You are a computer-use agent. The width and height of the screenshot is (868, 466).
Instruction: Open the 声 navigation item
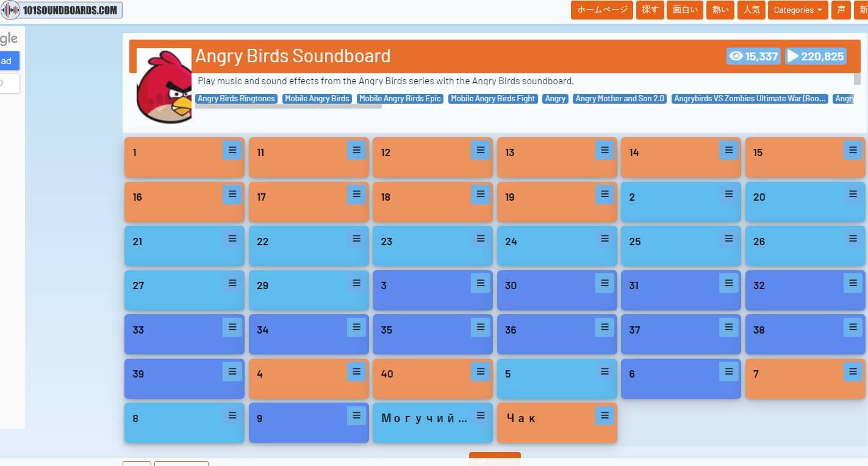click(x=841, y=10)
